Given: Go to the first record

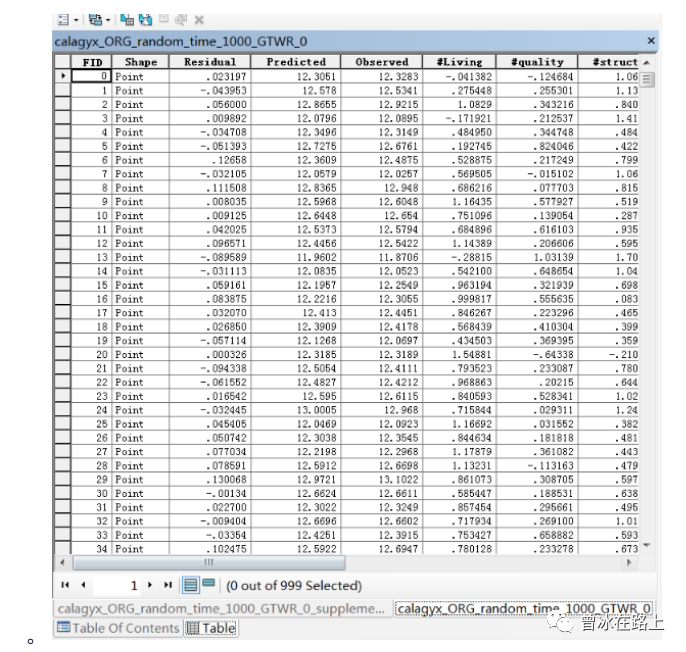Looking at the screenshot, I should (65, 585).
